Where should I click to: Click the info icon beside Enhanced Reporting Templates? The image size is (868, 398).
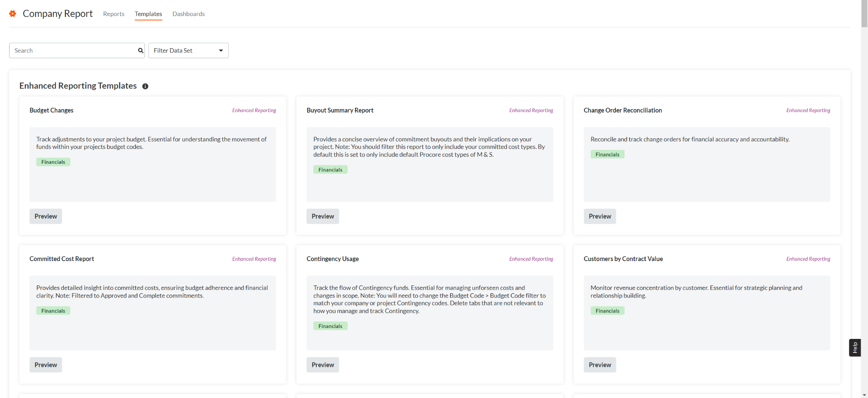(x=145, y=86)
